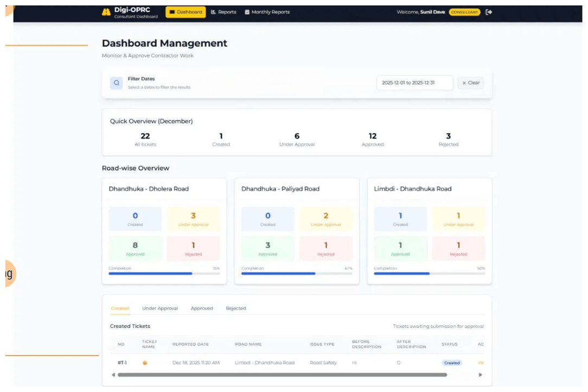Screen dimensions: 588x392
Task: Open the Dhandhuka - Dholera Road card title
Action: [149, 189]
